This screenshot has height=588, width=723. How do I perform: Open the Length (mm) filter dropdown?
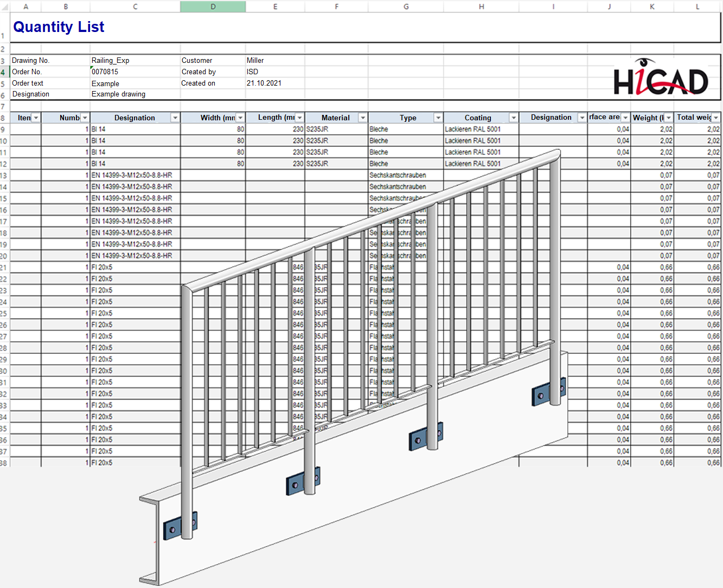coord(299,118)
